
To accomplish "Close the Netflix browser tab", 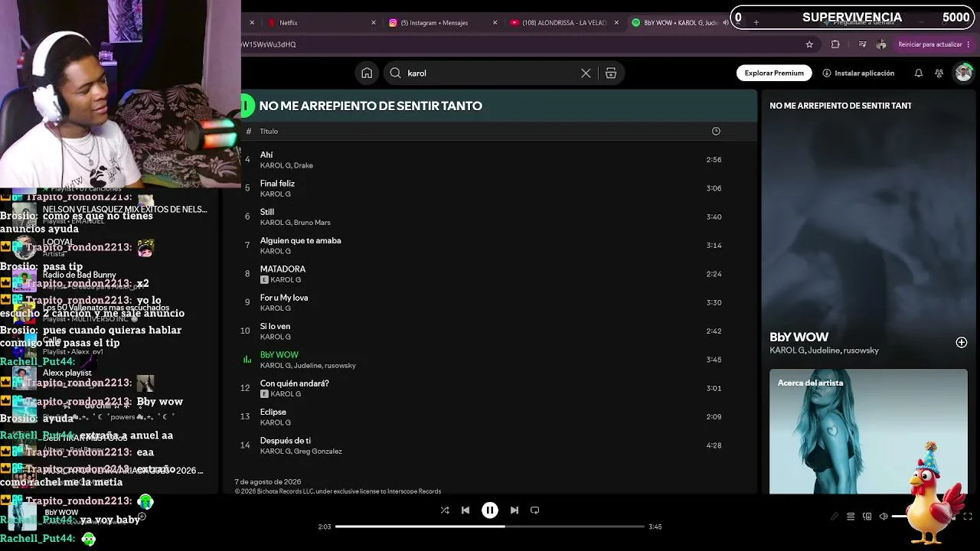I will coord(374,23).
